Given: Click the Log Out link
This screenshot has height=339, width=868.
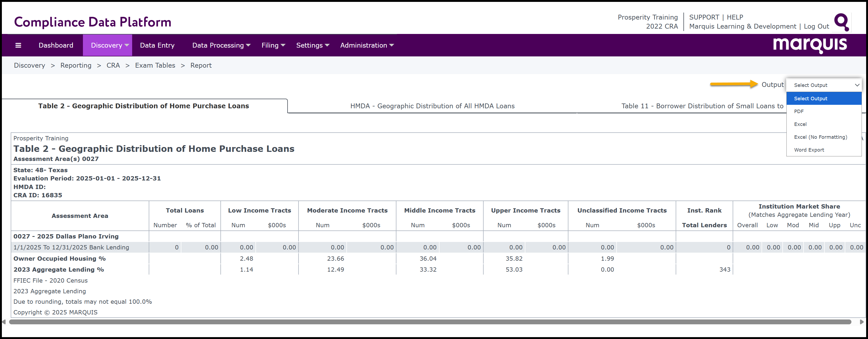Looking at the screenshot, I should point(816,26).
